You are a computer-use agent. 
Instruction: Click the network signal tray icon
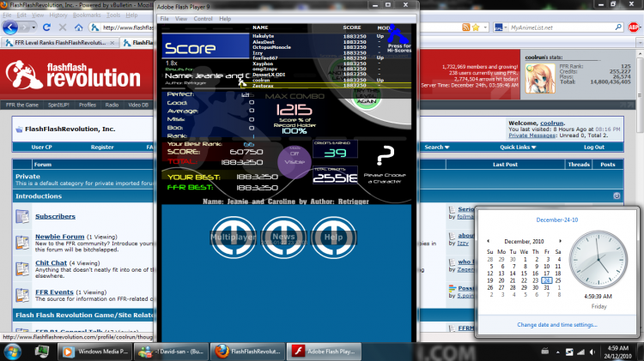[x=580, y=352]
